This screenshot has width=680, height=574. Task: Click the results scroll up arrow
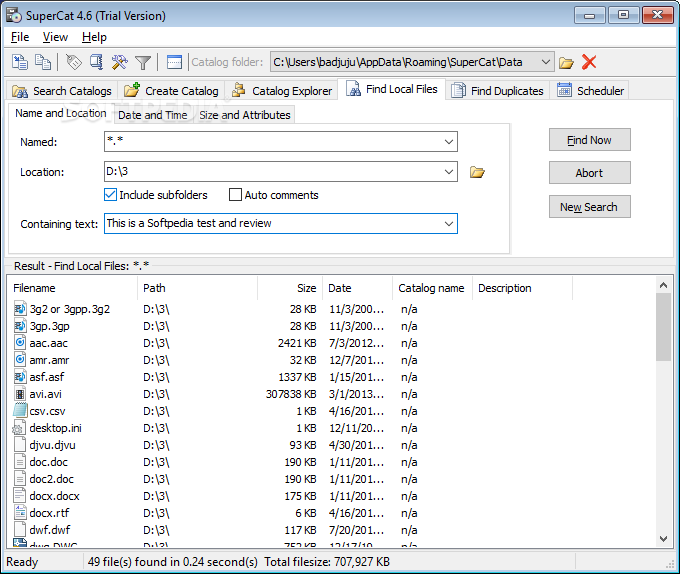[663, 285]
